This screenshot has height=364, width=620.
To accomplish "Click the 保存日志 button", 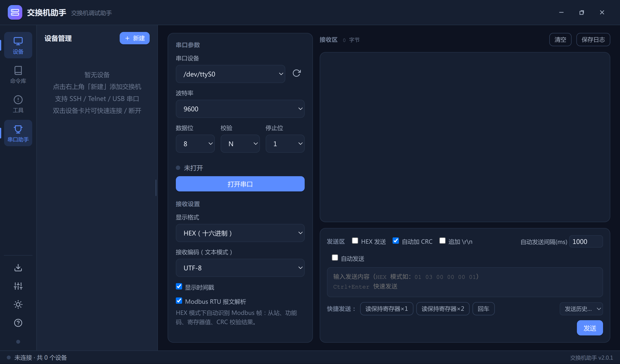I will pyautogui.click(x=593, y=40).
